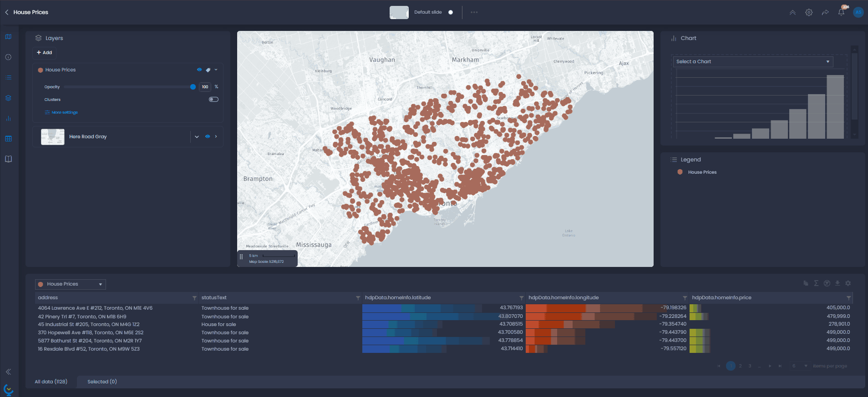
Task: Go to the next table page arrow
Action: point(770,366)
